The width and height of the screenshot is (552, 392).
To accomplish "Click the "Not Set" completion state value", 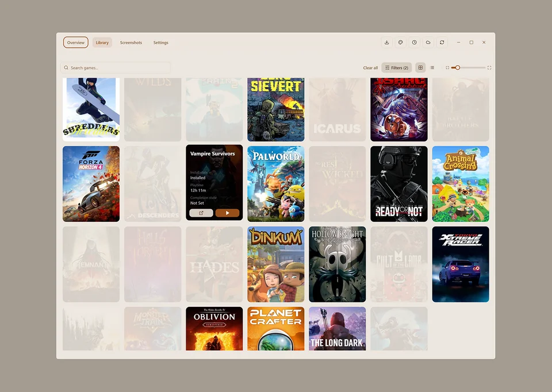I will click(197, 203).
